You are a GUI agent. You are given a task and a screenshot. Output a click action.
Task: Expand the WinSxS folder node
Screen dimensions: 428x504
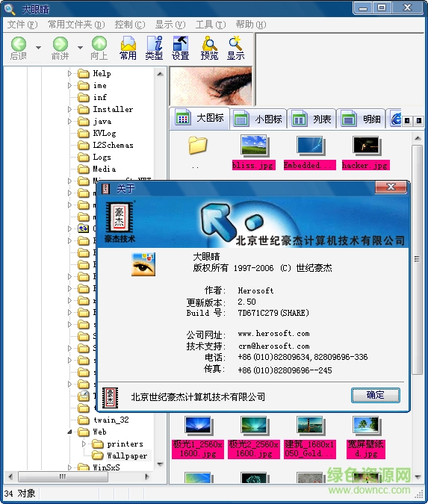(x=69, y=467)
